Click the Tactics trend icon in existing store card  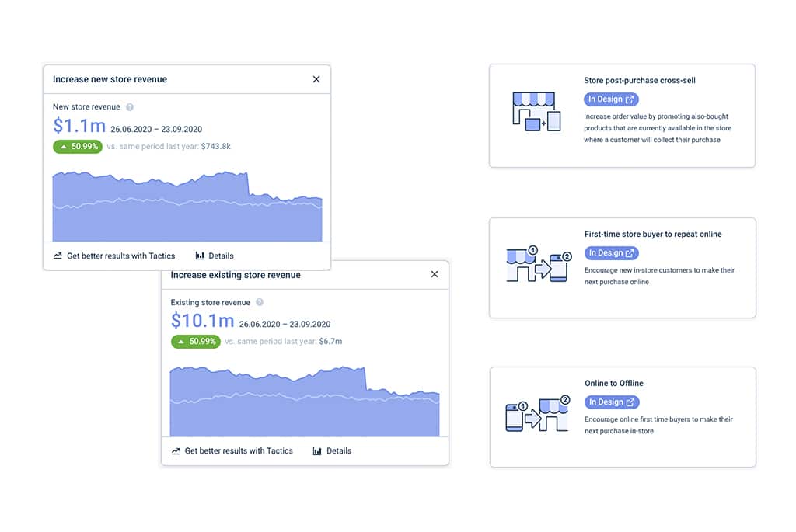point(176,451)
